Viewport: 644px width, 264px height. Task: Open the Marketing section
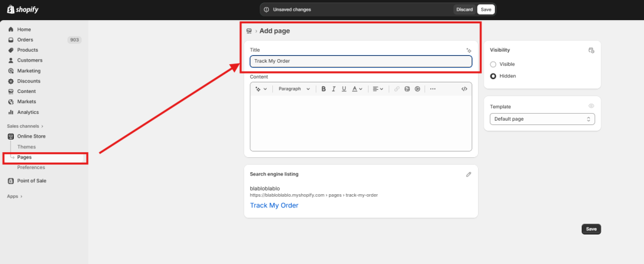tap(29, 70)
